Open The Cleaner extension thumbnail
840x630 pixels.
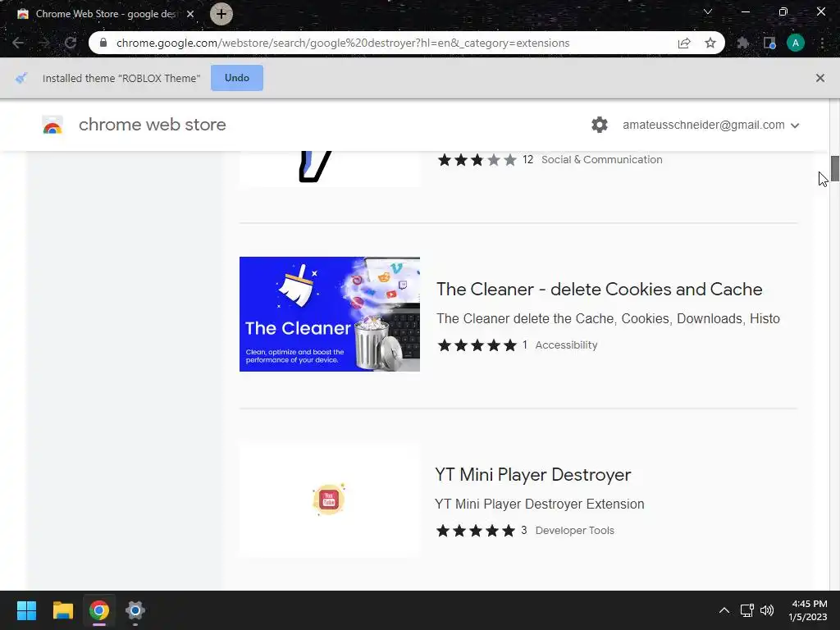click(330, 314)
